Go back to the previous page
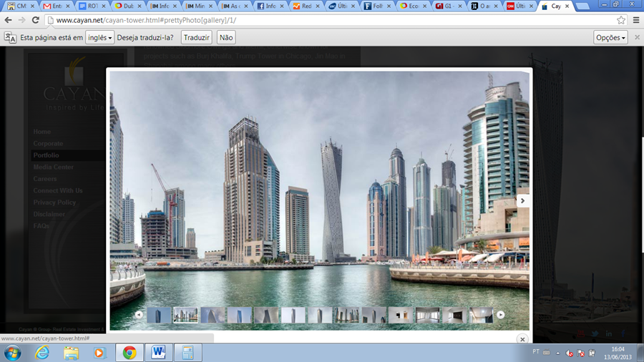644x362 pixels. click(9, 20)
